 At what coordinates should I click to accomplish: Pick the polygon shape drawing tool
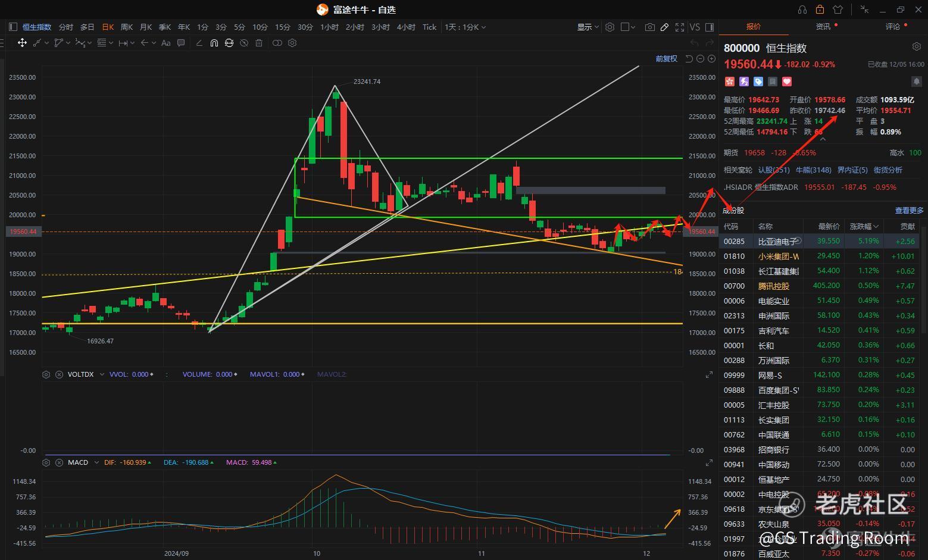click(x=58, y=43)
